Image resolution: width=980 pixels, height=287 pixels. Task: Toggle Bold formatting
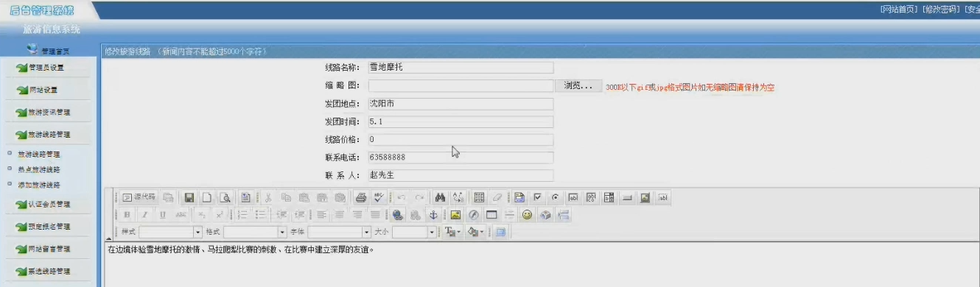point(127,215)
